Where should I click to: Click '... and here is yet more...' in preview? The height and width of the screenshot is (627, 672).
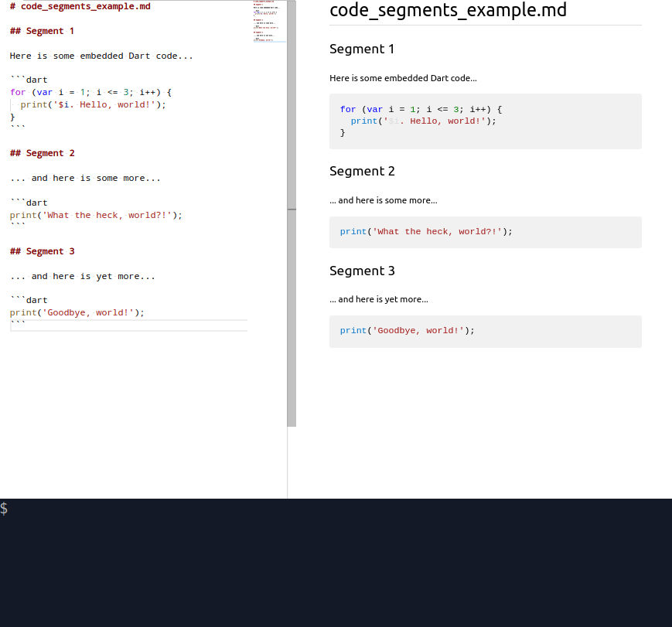click(378, 299)
